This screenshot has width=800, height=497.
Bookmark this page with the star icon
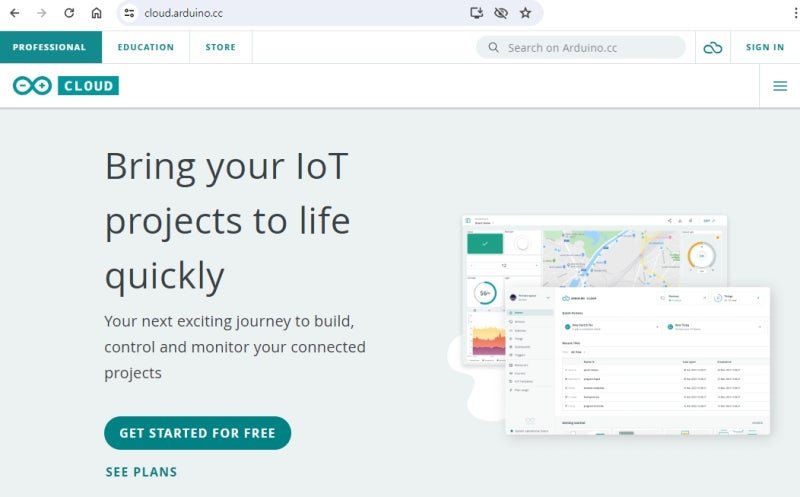pos(526,13)
